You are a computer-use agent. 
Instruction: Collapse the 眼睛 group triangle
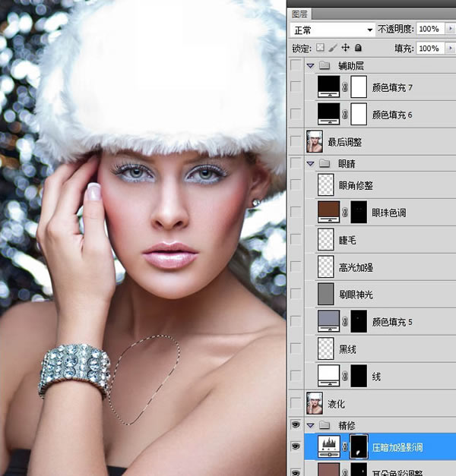pos(310,164)
